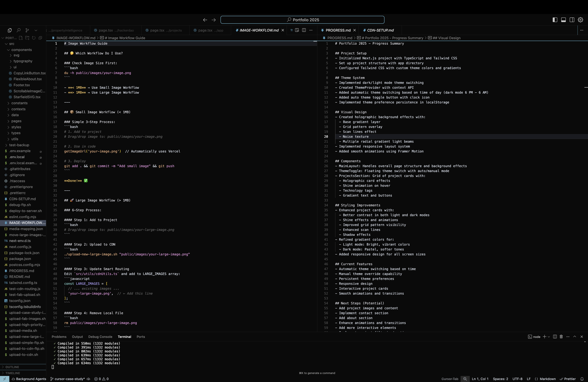Image resolution: width=588 pixels, height=382 pixels.
Task: Toggle the primary sidebar layout icon
Action: (555, 20)
